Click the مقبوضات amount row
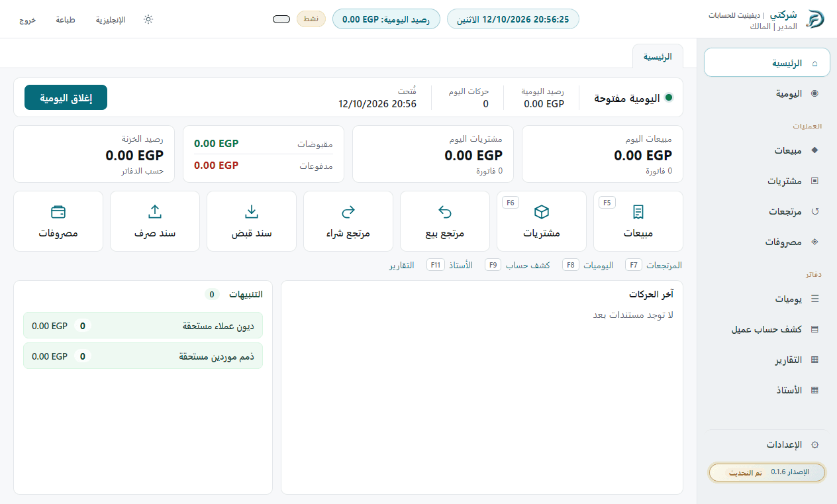The width and height of the screenshot is (837, 504). (x=264, y=144)
